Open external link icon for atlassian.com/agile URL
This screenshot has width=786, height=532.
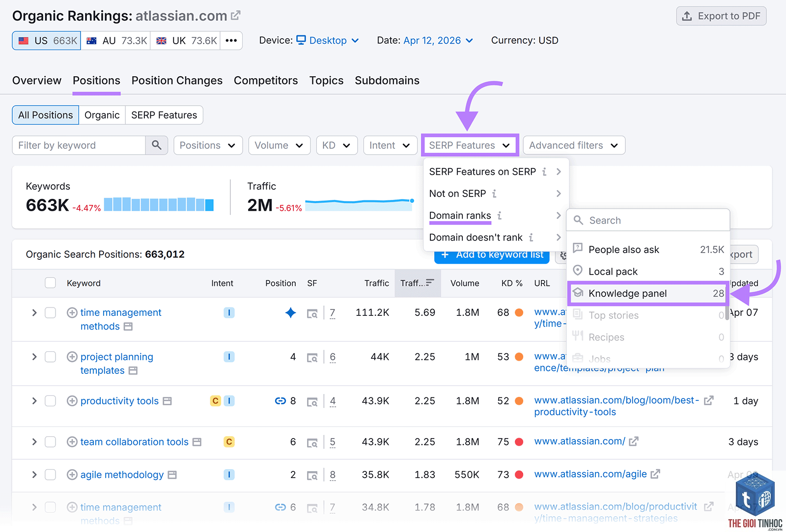655,474
